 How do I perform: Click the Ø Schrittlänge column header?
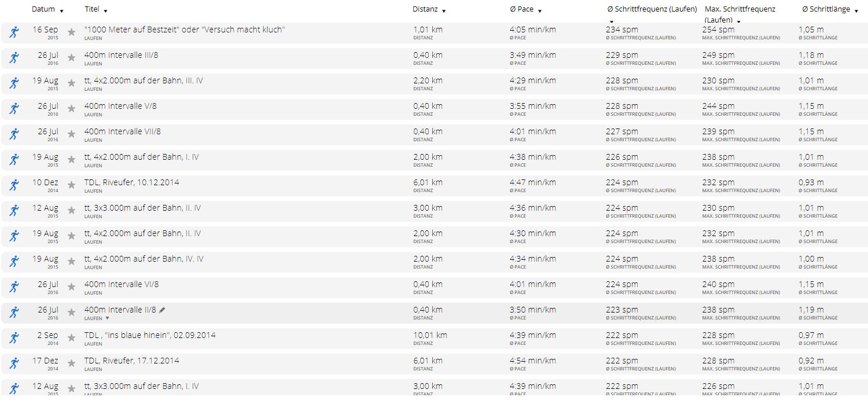(x=825, y=9)
